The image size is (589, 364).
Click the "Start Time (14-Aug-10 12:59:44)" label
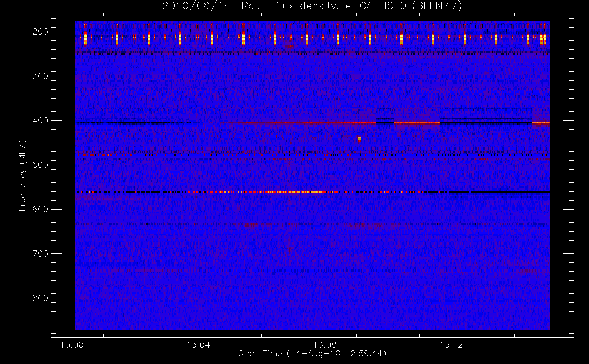[312, 353]
